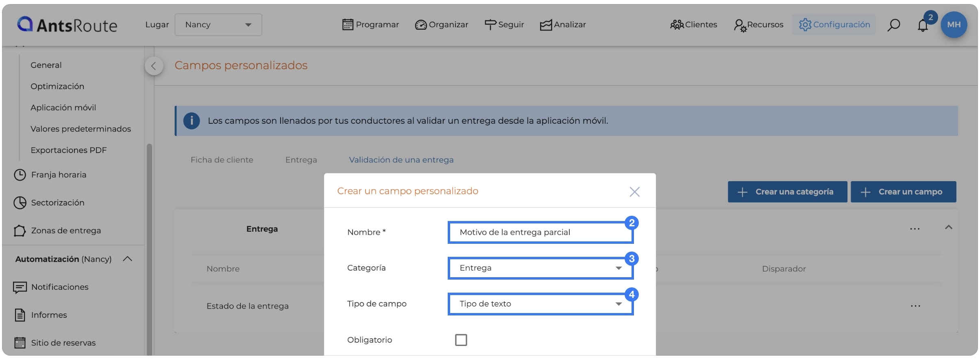Viewport: 980px width, 359px height.
Task: Switch to the Ficha de cliente tab
Action: [222, 160]
